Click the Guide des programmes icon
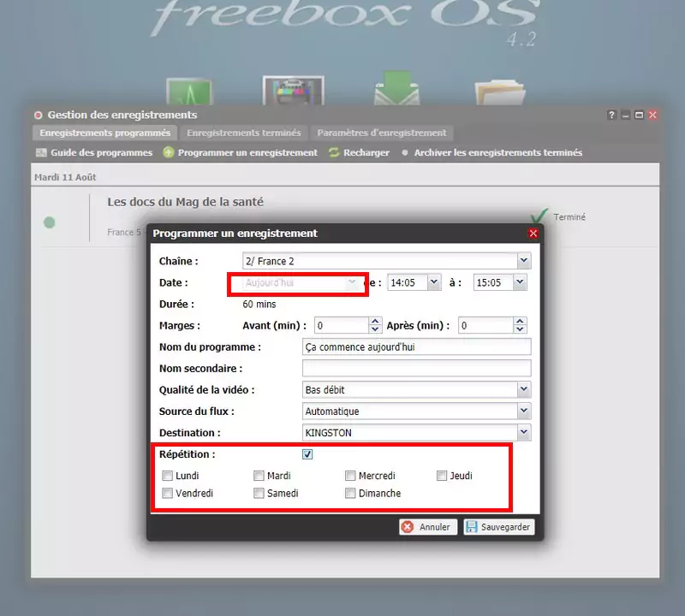The image size is (685, 616). pyautogui.click(x=41, y=153)
